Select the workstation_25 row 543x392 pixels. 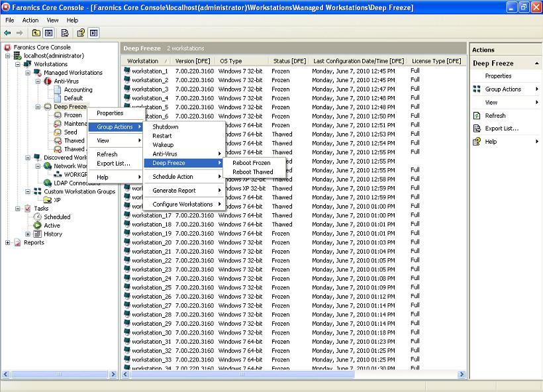295,287
